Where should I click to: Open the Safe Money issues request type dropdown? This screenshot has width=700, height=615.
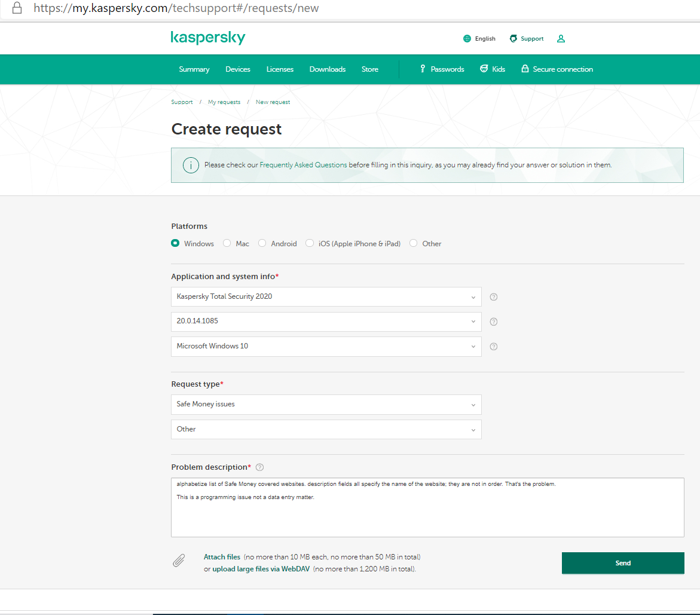pos(326,405)
